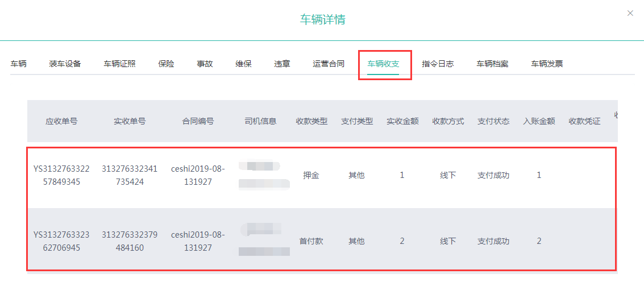Click receipt number 313276332379484160

130,241
